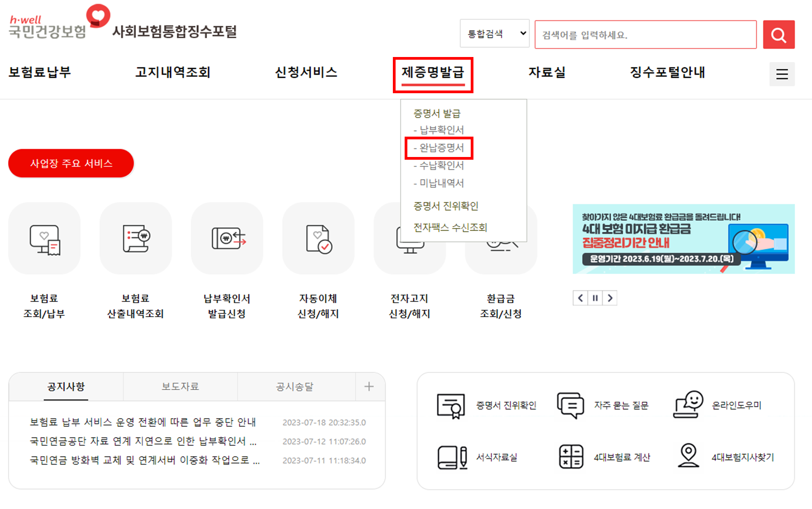Select 수납확인서 in the submenu
The height and width of the screenshot is (509, 812).
(439, 166)
